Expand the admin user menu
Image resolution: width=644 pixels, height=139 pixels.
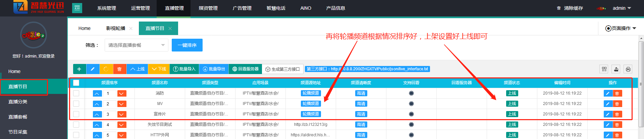point(622,8)
